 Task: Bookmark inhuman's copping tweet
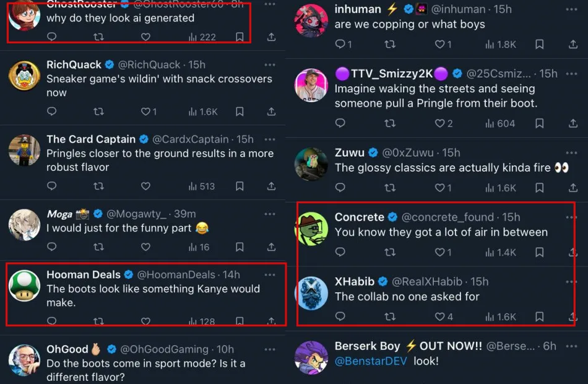click(539, 45)
